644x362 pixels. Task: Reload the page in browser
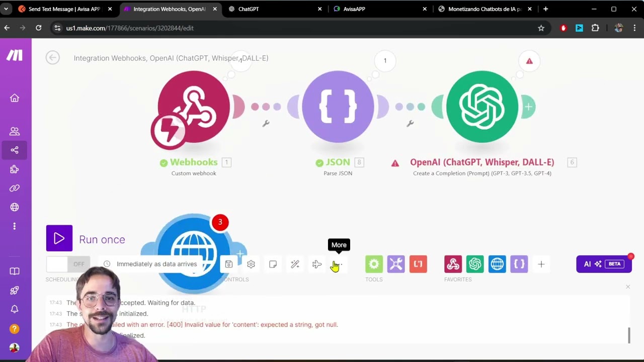(x=38, y=28)
